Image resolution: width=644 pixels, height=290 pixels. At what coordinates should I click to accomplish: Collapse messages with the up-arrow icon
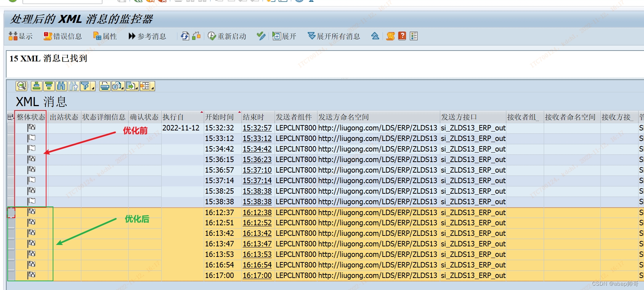(x=375, y=36)
